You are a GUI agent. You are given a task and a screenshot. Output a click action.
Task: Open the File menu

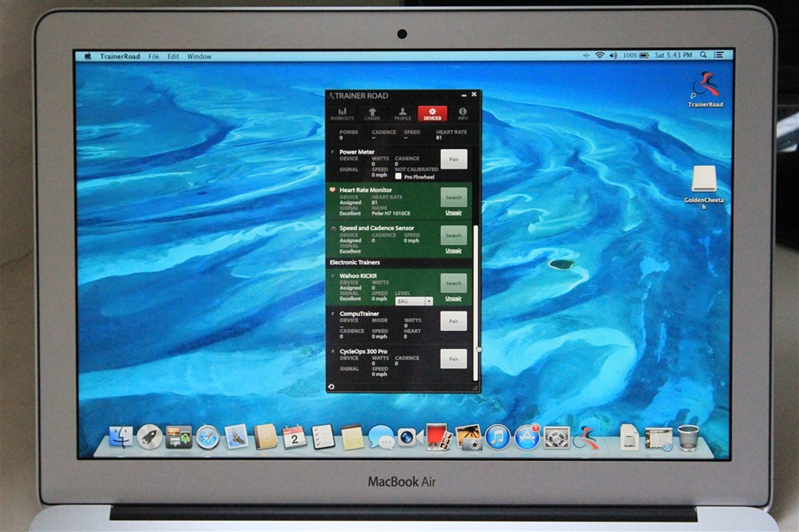[154, 57]
